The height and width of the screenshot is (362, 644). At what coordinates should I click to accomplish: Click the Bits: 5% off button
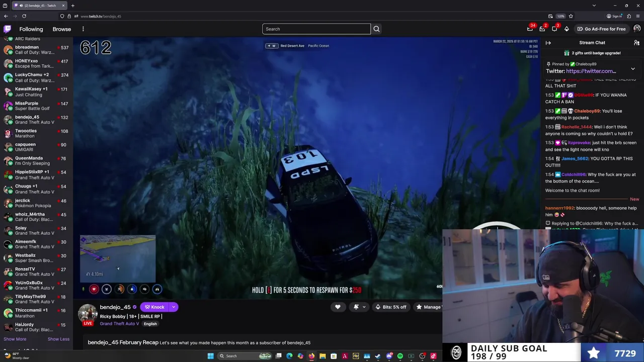(x=391, y=307)
